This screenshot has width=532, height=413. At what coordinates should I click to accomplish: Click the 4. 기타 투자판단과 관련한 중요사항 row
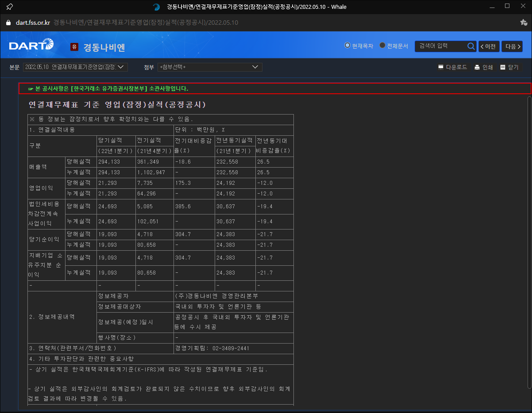(x=161, y=359)
